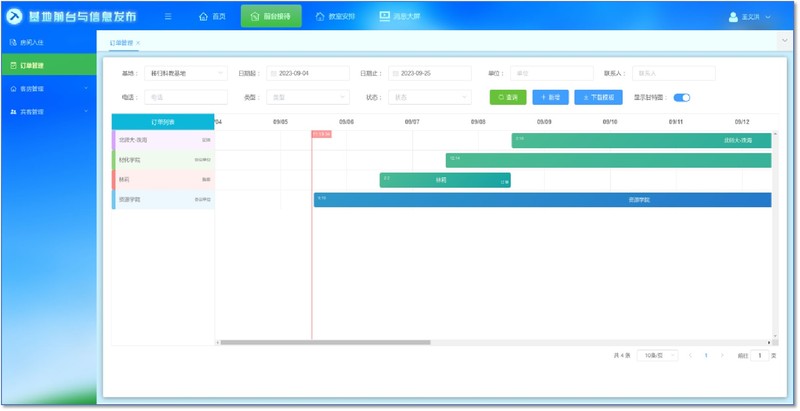
Task: Select page number 1 in pagination
Action: tap(706, 355)
